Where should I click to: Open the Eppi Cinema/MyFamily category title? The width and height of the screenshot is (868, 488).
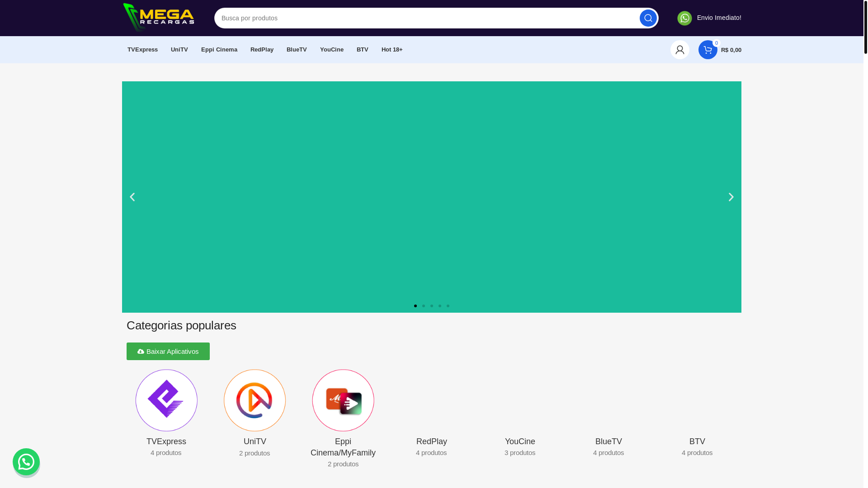pyautogui.click(x=343, y=447)
